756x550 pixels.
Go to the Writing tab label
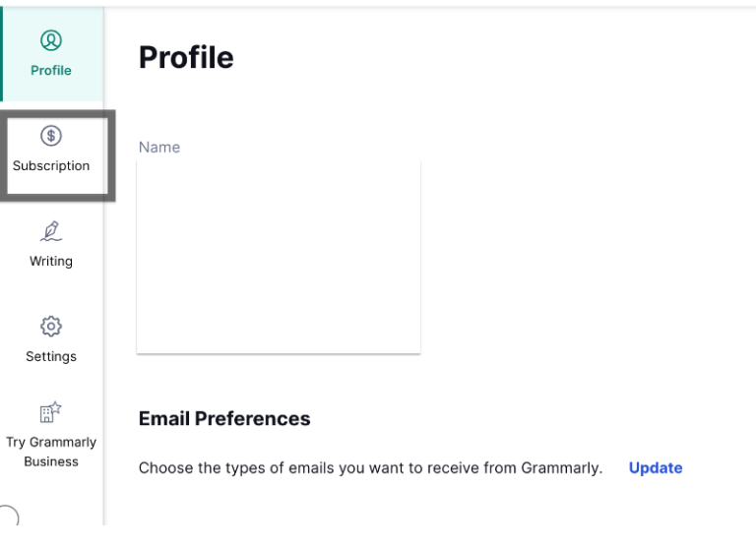click(51, 262)
